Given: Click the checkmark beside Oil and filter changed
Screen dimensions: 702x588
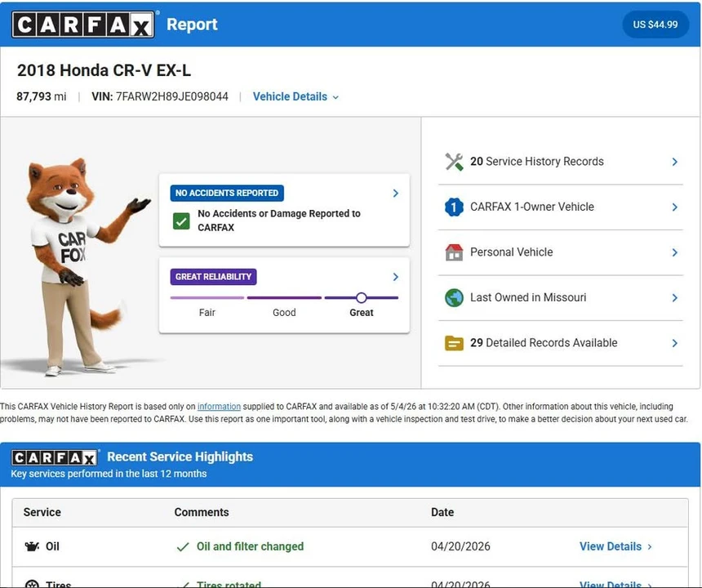Looking at the screenshot, I should pos(183,547).
